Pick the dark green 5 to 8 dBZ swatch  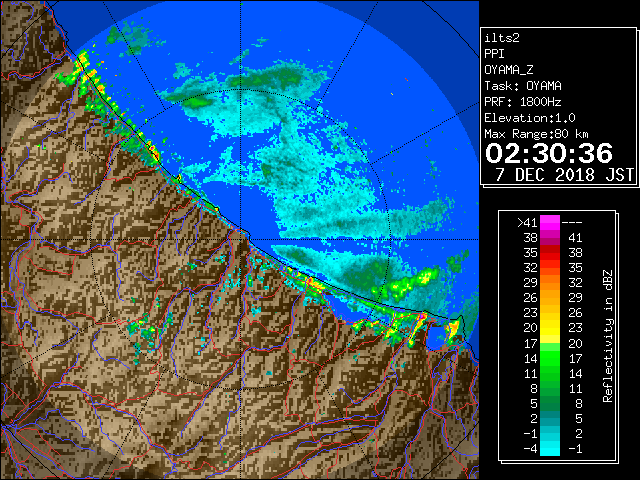[550, 403]
